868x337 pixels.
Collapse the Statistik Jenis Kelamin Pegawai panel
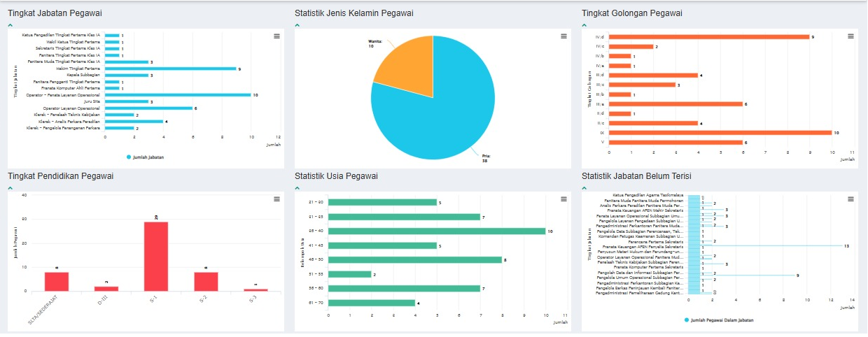pyautogui.click(x=297, y=24)
